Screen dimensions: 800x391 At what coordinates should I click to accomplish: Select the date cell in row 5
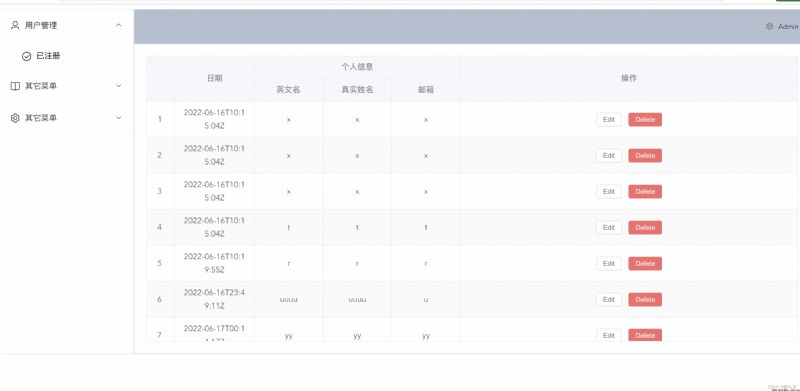[x=214, y=263]
